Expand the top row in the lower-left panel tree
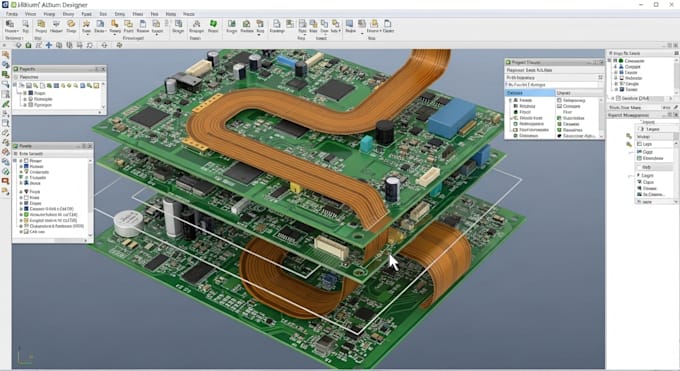 pos(21,161)
